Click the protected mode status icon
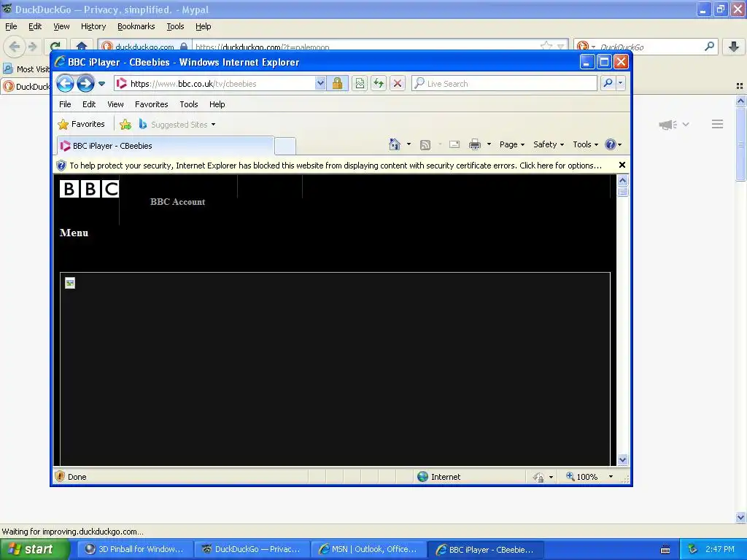 [x=539, y=477]
